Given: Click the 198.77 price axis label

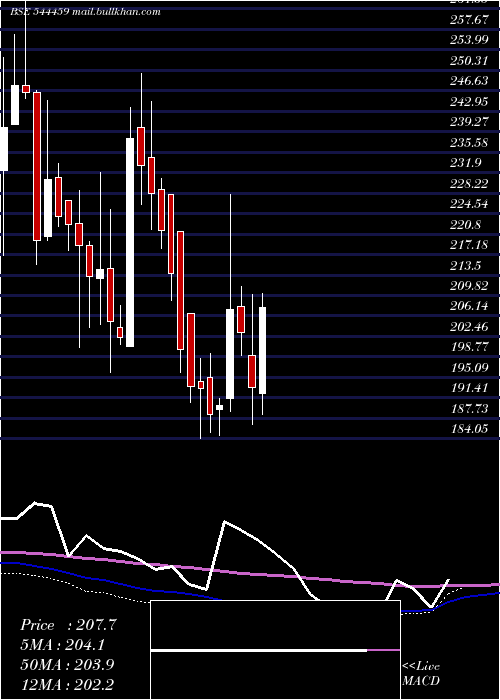Looking at the screenshot, I should pyautogui.click(x=469, y=347).
